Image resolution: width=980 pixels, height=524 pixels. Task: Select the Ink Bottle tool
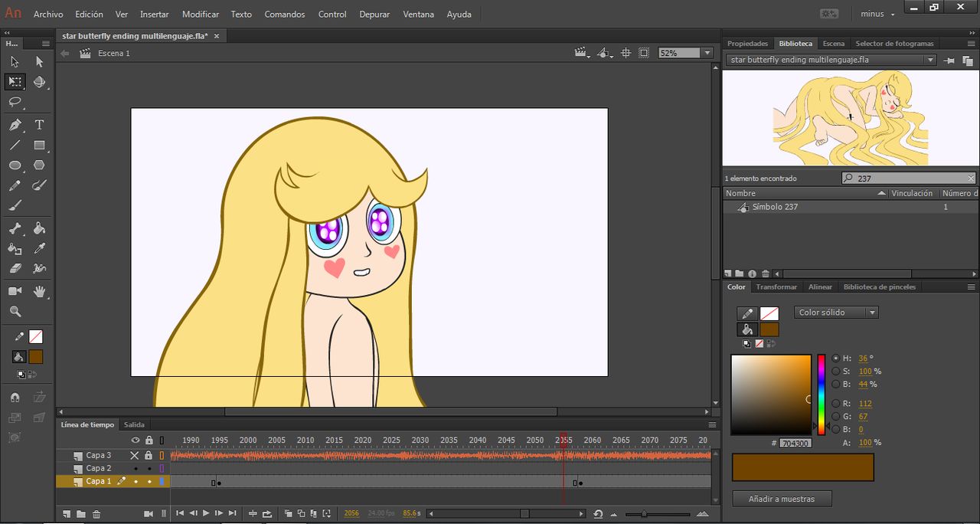point(15,249)
